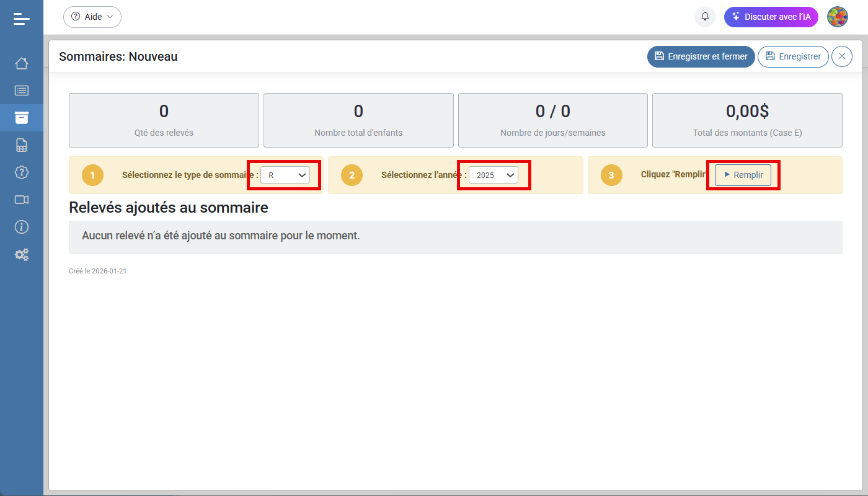This screenshot has height=496, width=868.
Task: Open the relevés list icon in sidebar
Action: pyautogui.click(x=22, y=90)
